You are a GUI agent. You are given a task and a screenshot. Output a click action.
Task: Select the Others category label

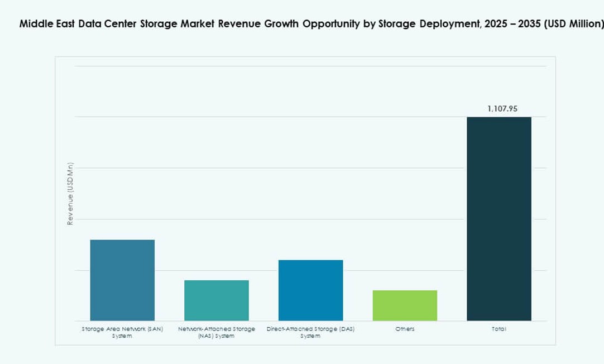tap(405, 329)
